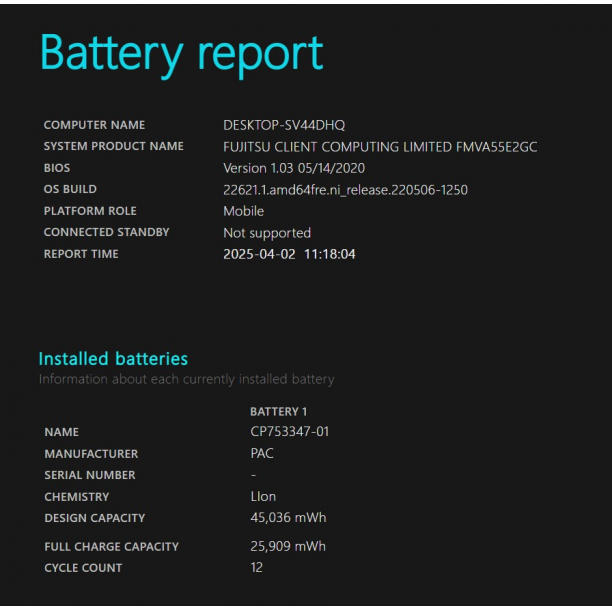Select the OS BUILD label
The width and height of the screenshot is (612, 612).
pyautogui.click(x=70, y=189)
